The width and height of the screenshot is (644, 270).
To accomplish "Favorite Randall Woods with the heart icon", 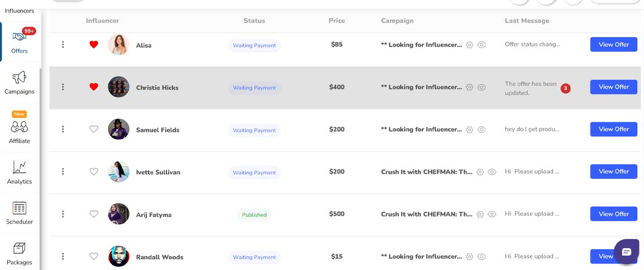I will click(x=94, y=256).
